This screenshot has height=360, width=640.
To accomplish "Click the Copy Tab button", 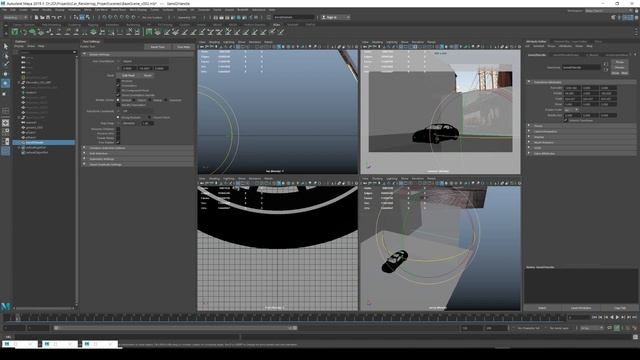I will tap(620, 308).
